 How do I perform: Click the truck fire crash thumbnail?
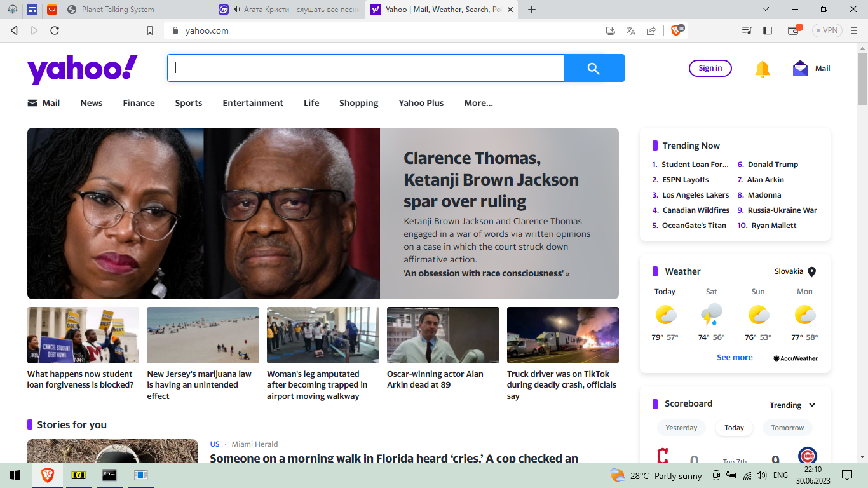point(563,335)
